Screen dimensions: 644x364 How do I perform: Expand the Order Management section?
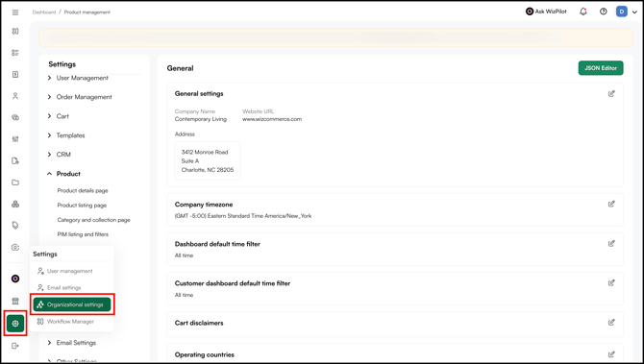(80, 97)
